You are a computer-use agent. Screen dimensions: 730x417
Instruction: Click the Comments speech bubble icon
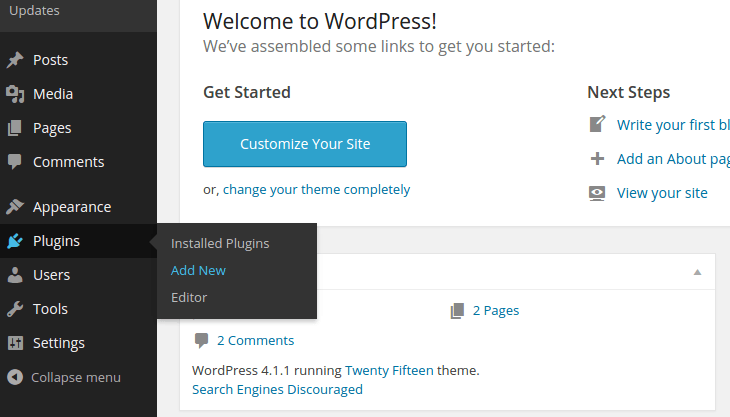click(15, 162)
